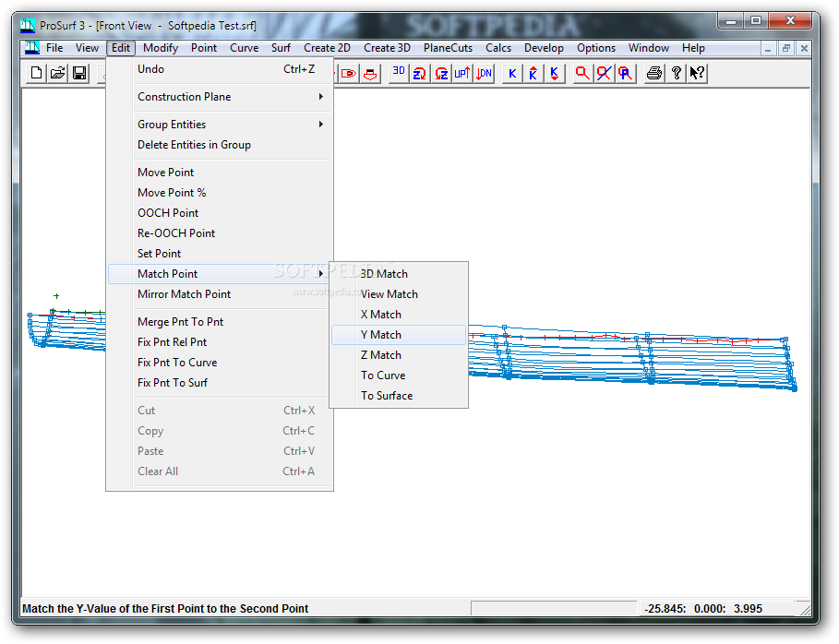This screenshot has width=839, height=644.
Task: Expand the Group Entities submenu
Action: click(x=220, y=125)
